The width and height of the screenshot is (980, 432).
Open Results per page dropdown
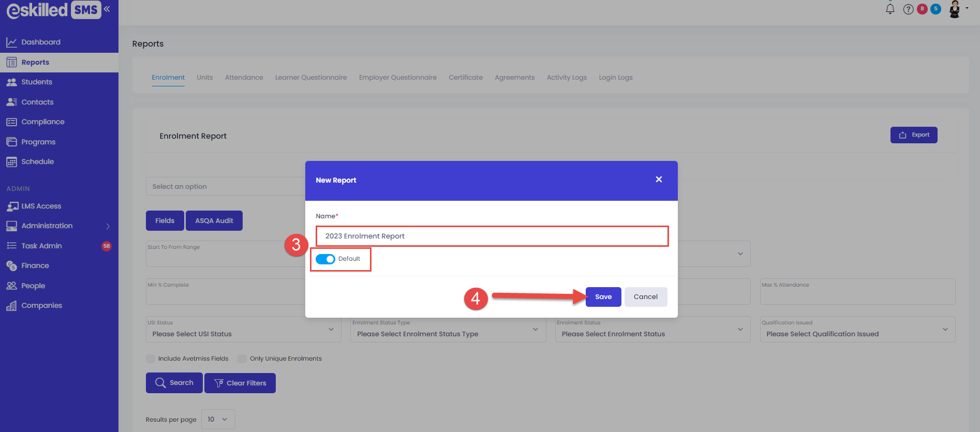218,419
